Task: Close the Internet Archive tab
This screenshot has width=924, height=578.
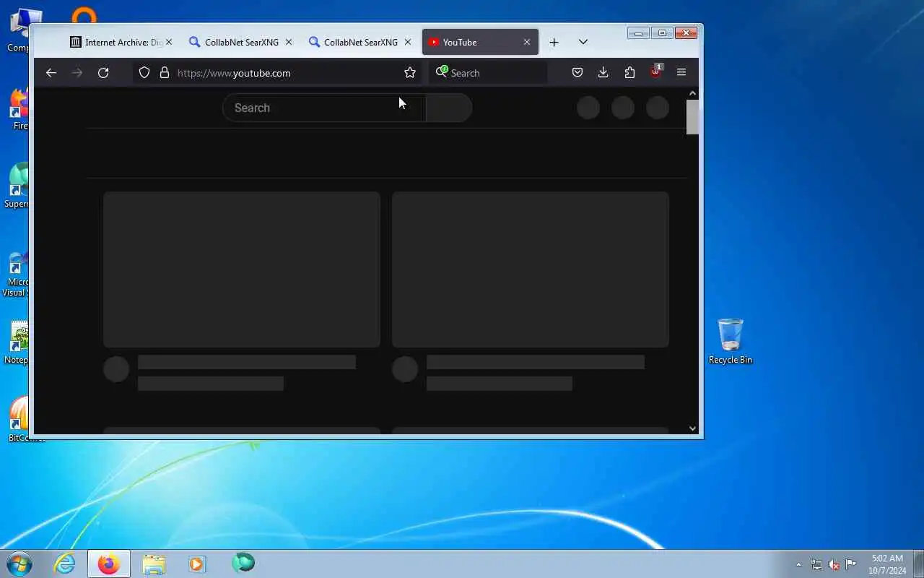Action: click(x=169, y=43)
